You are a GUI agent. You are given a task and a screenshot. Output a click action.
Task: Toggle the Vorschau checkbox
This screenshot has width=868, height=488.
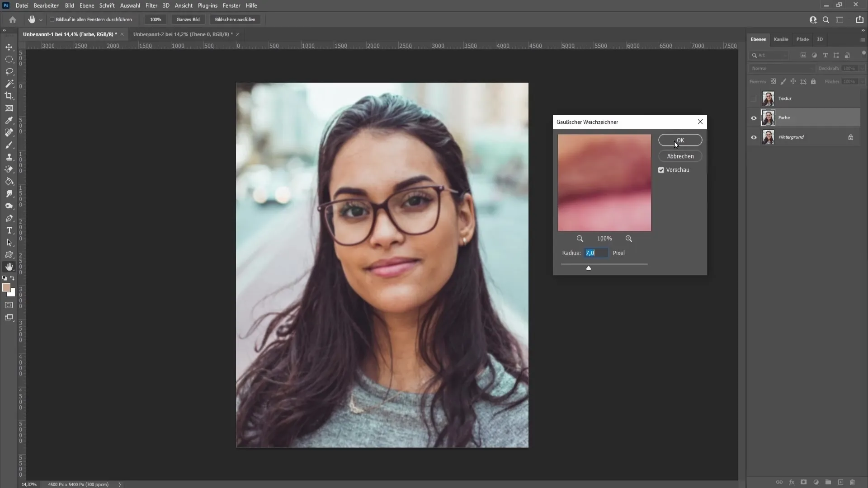[x=661, y=170]
